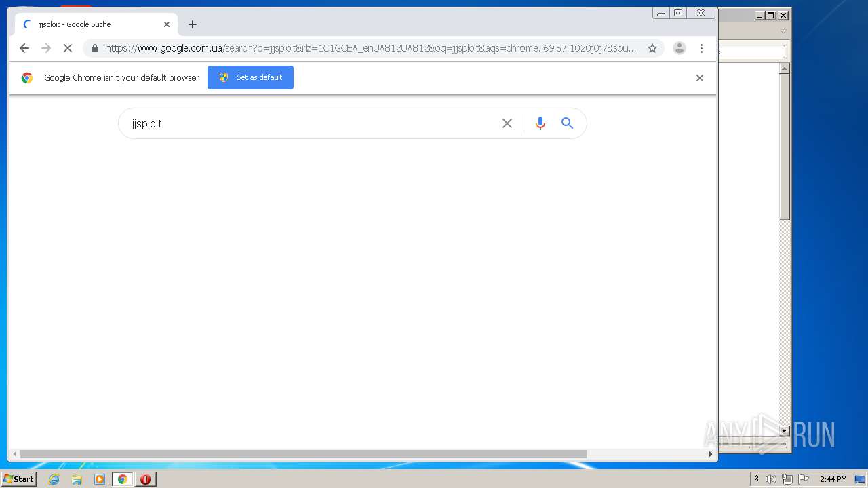
Task: Switch to Chrome in the taskbar
Action: pyautogui.click(x=123, y=479)
